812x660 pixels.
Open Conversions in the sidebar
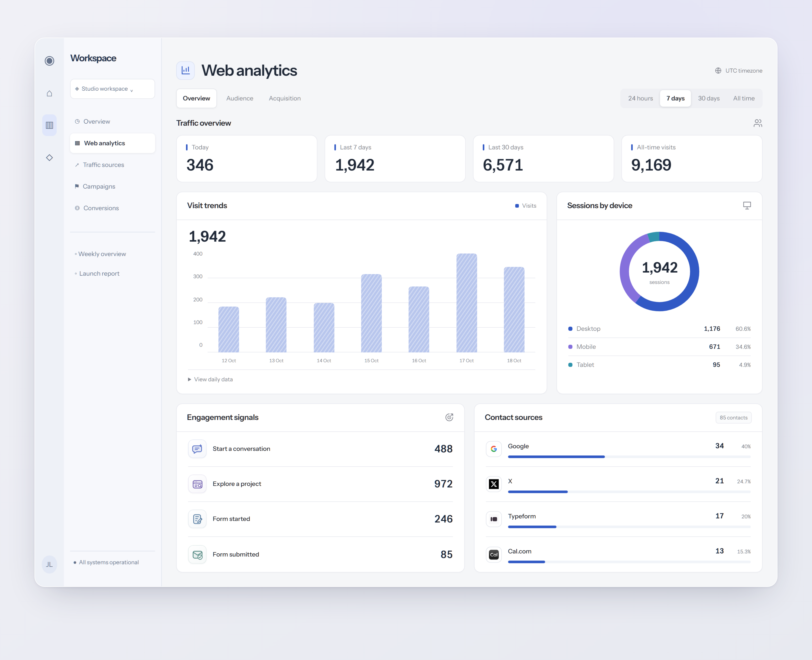point(112,208)
